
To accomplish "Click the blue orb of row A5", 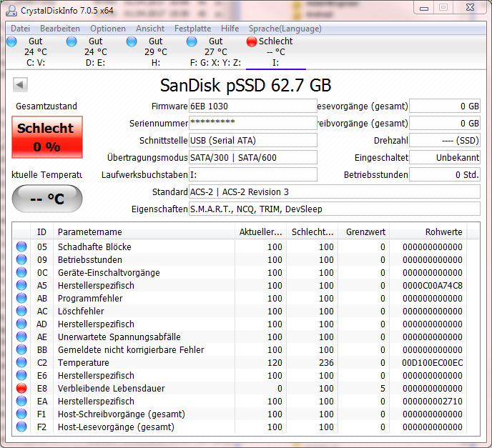I will click(x=21, y=285).
